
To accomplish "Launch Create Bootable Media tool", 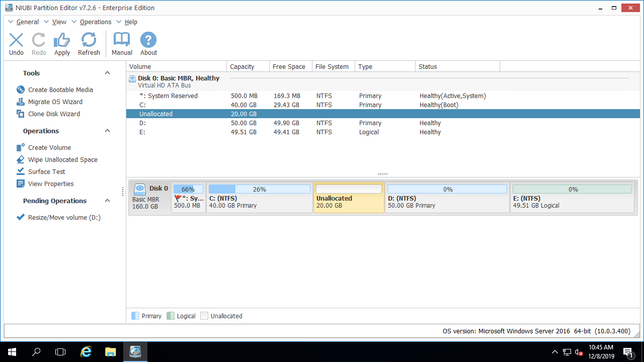I will click(60, 89).
